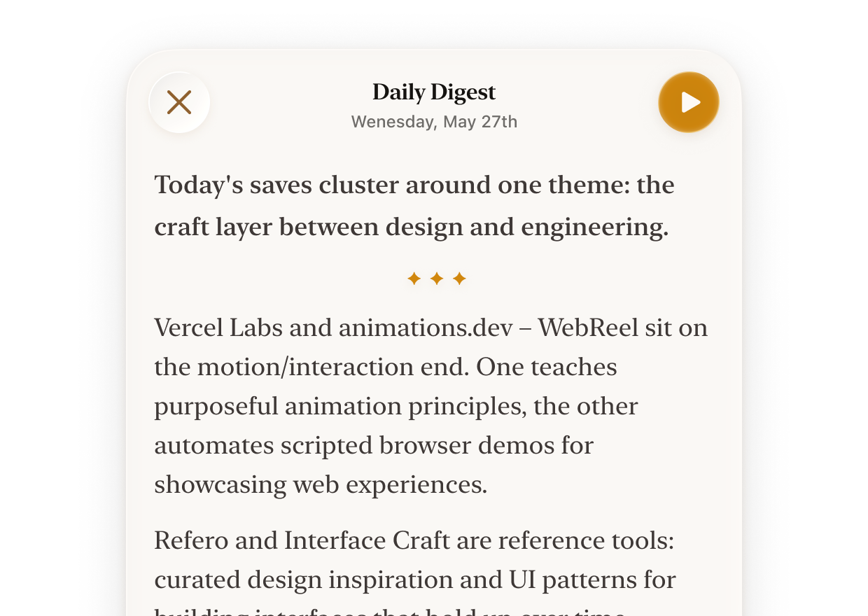Click the Daily Digest title
This screenshot has width=868, height=616.
tap(434, 92)
